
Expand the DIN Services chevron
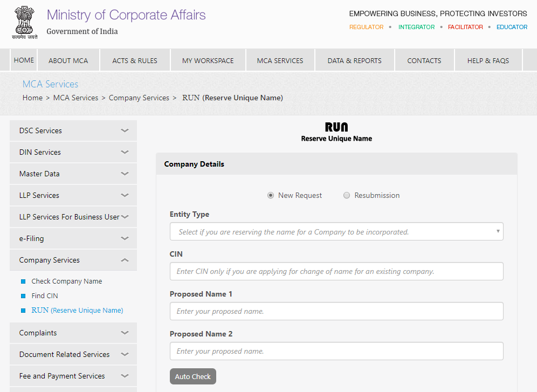pyautogui.click(x=125, y=152)
